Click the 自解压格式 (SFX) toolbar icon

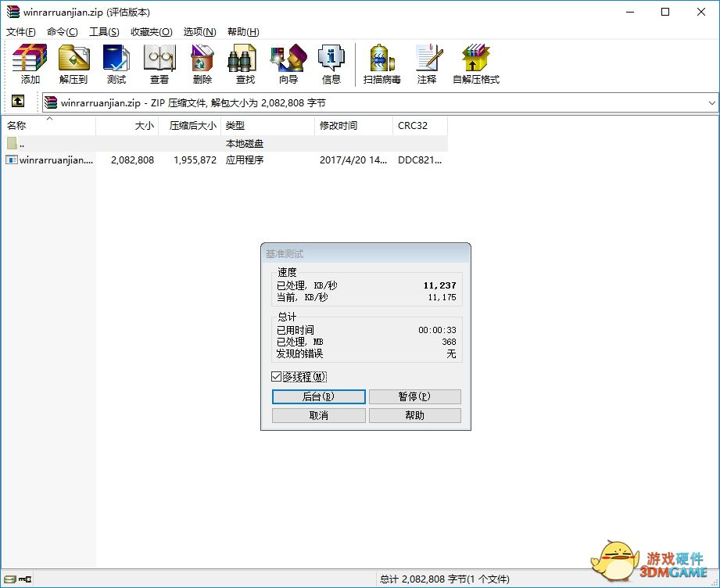coord(476,57)
